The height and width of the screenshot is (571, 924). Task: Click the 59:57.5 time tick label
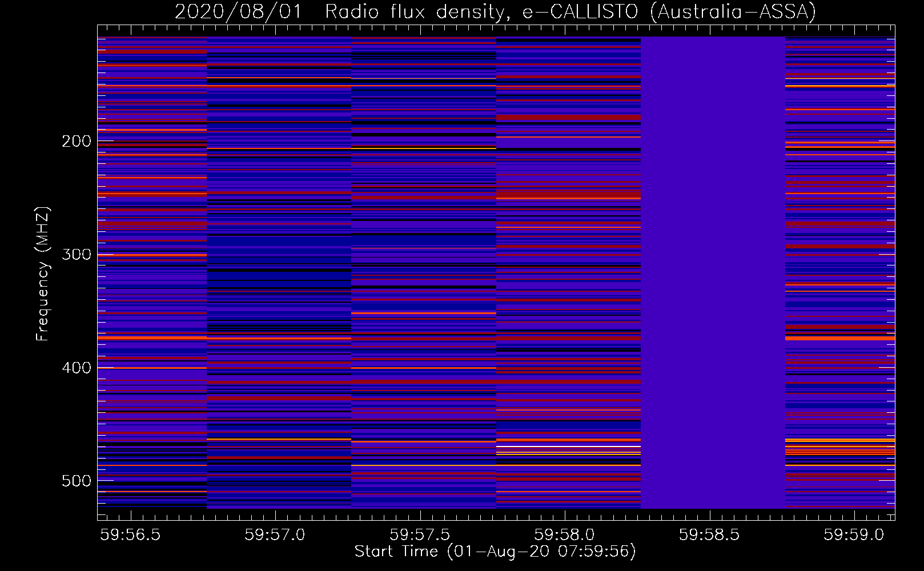point(420,535)
